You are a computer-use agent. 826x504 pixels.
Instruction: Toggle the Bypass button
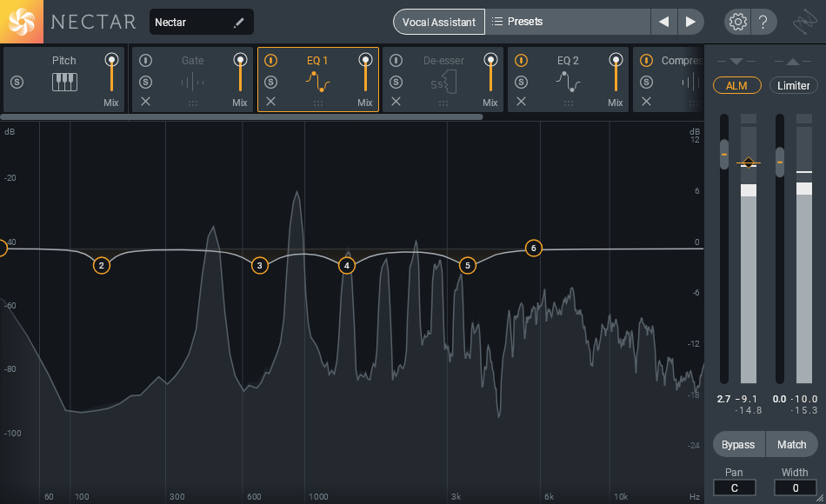pyautogui.click(x=738, y=445)
